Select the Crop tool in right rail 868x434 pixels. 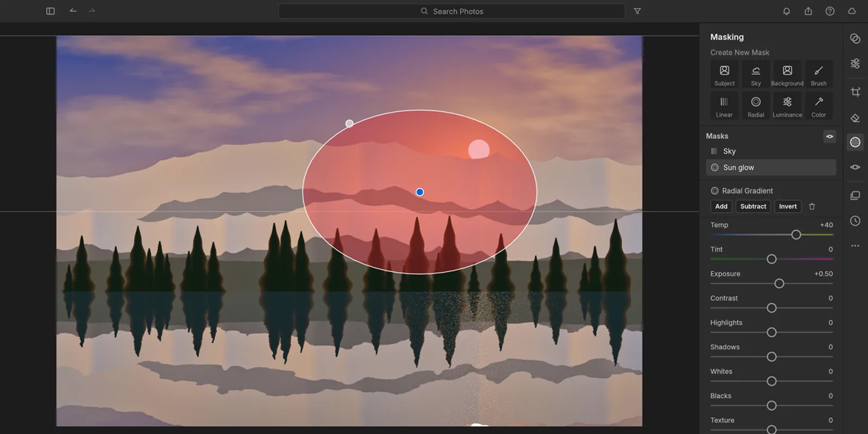coord(855,92)
